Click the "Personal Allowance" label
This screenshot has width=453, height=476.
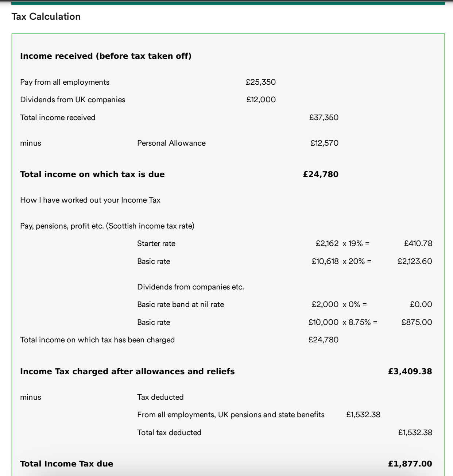point(171,143)
